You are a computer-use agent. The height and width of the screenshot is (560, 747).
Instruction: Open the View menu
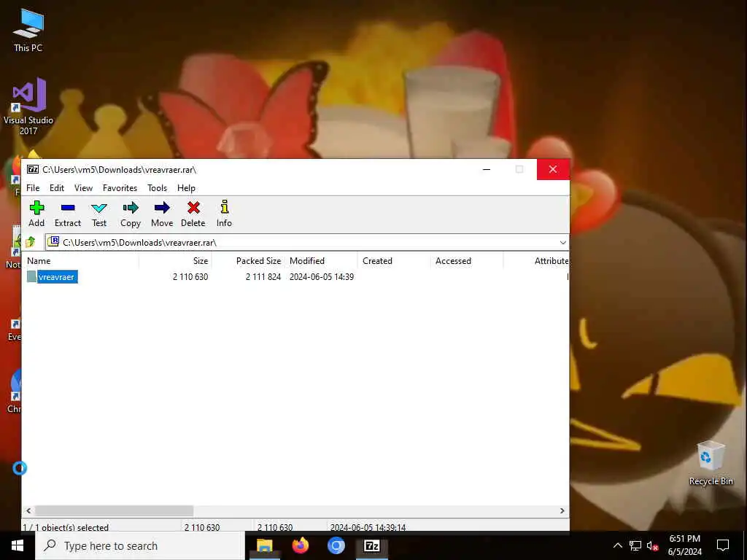coord(83,188)
